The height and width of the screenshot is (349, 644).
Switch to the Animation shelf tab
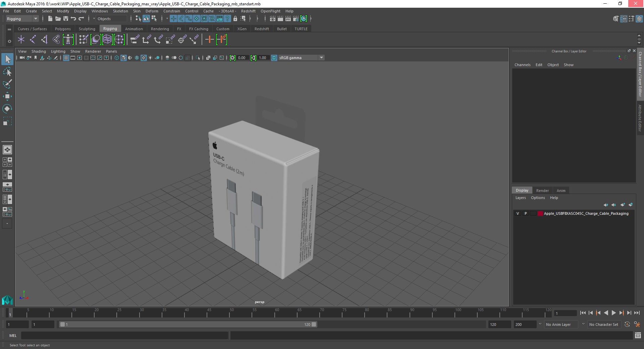pos(134,29)
